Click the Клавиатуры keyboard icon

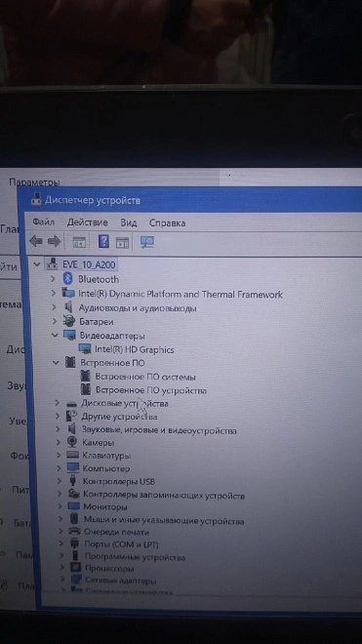tap(73, 456)
